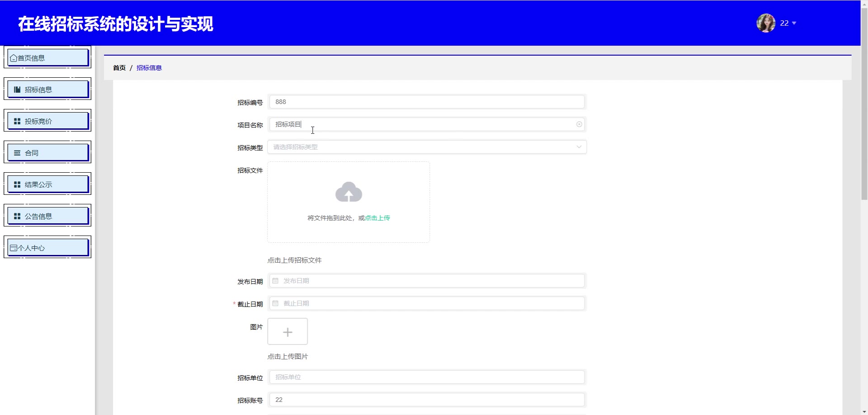Click the 图片 field label
This screenshot has height=415, width=868.
tap(256, 327)
